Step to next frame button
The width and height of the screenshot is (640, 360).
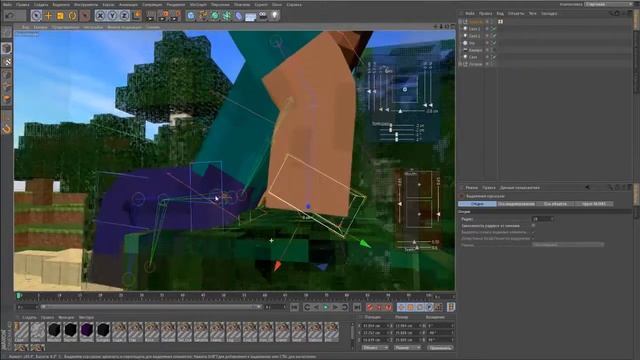tap(335, 307)
